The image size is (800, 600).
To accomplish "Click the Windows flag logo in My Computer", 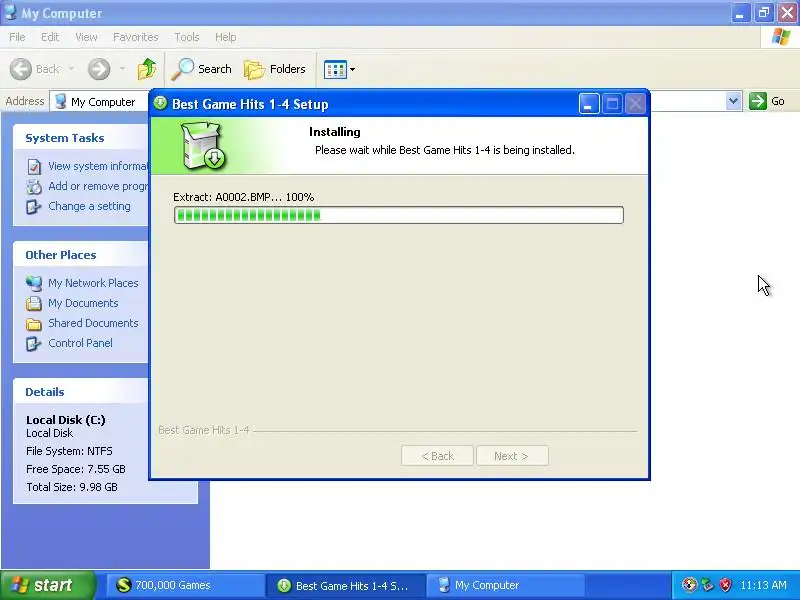I will [x=781, y=37].
